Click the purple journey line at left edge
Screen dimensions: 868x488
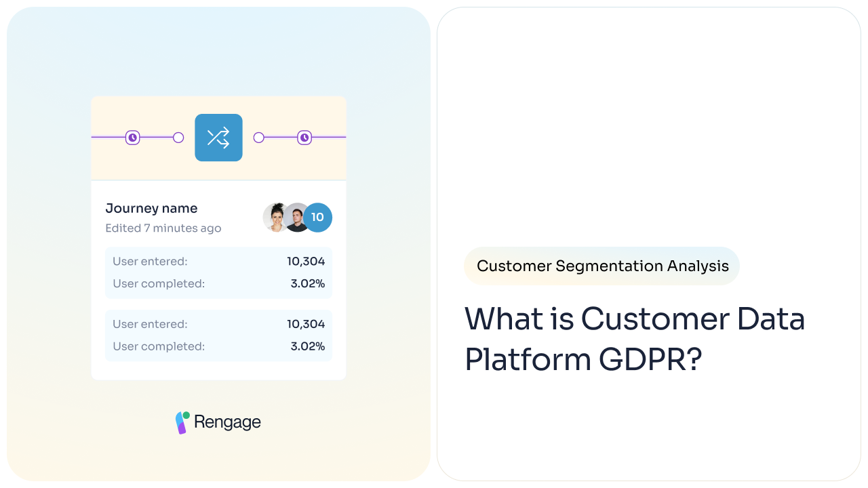click(x=108, y=138)
